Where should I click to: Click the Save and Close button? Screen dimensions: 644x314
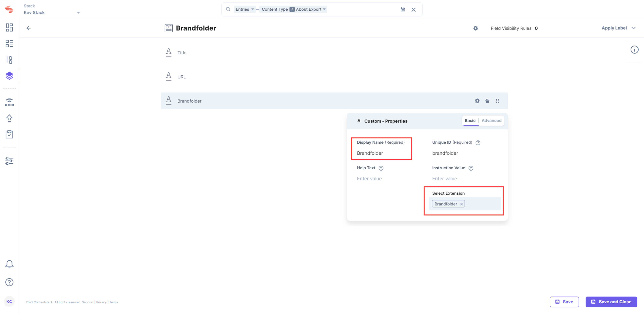tap(611, 302)
